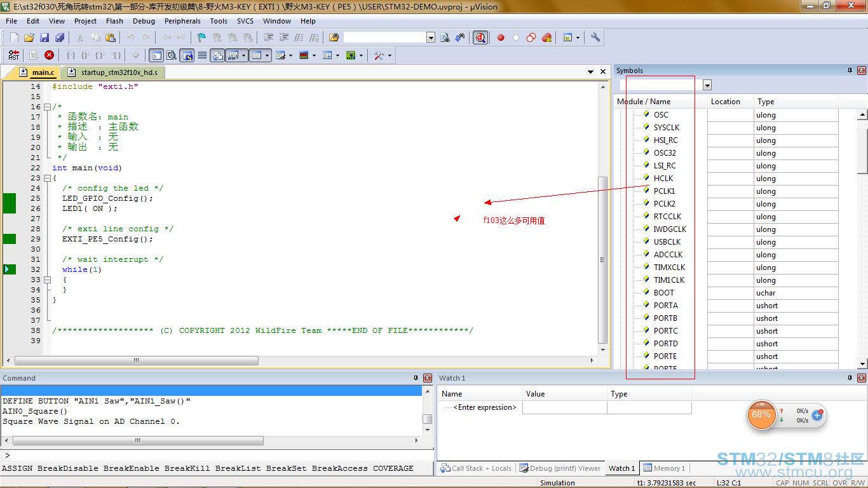
Task: Toggle the Command Window button
Action: tap(156, 55)
